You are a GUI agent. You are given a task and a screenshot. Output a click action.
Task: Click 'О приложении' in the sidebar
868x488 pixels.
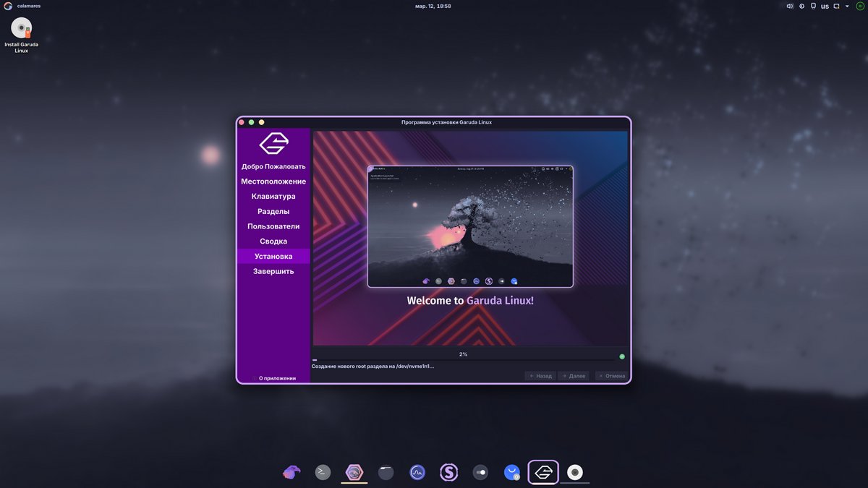tap(277, 378)
